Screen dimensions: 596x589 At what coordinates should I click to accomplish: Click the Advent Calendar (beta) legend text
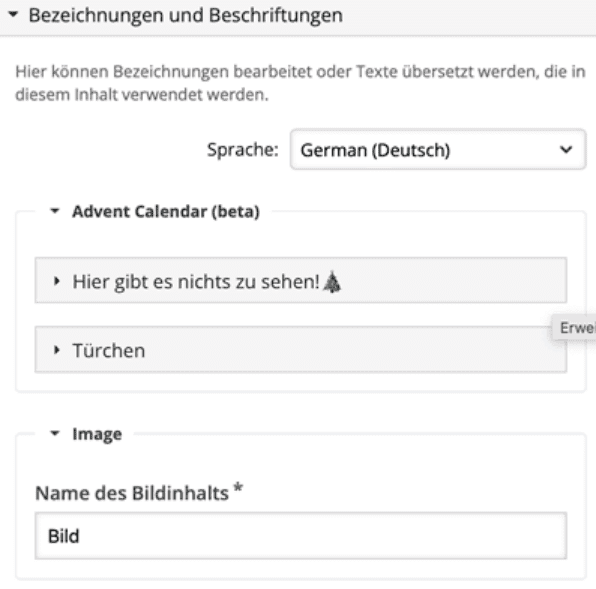(166, 211)
